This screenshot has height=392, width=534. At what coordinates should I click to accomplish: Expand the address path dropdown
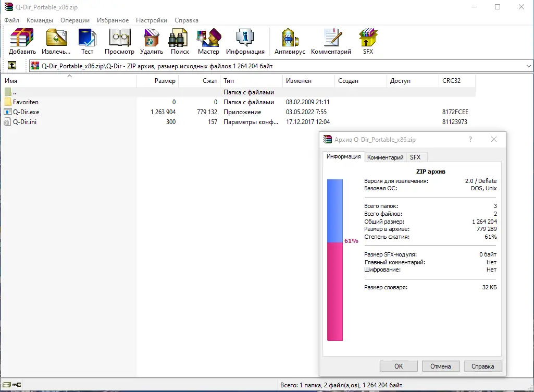click(529, 66)
